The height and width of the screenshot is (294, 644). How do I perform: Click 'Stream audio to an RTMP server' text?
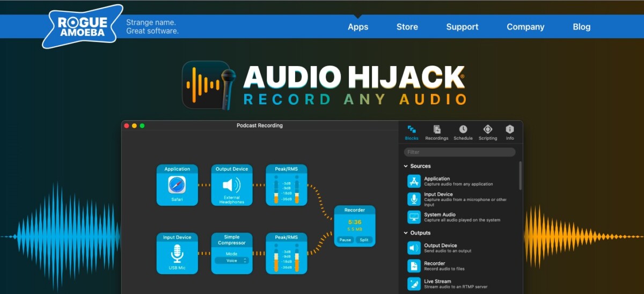pos(456,287)
